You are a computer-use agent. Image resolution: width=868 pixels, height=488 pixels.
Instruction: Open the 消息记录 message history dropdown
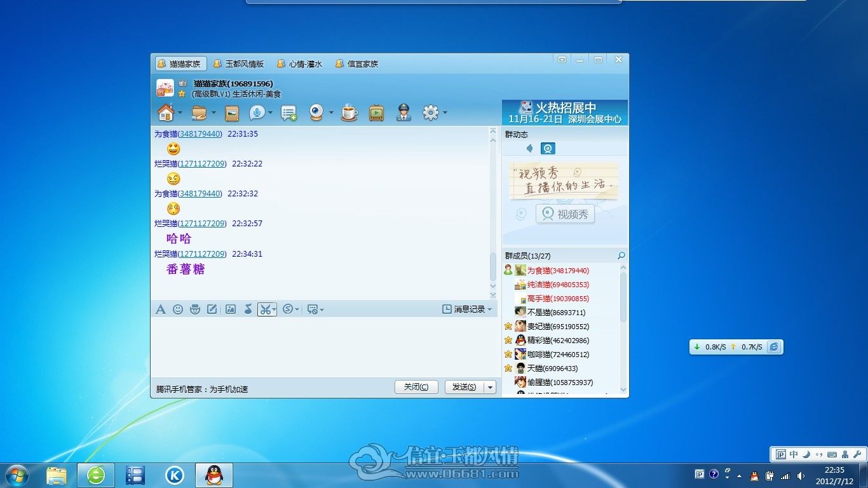[467, 309]
